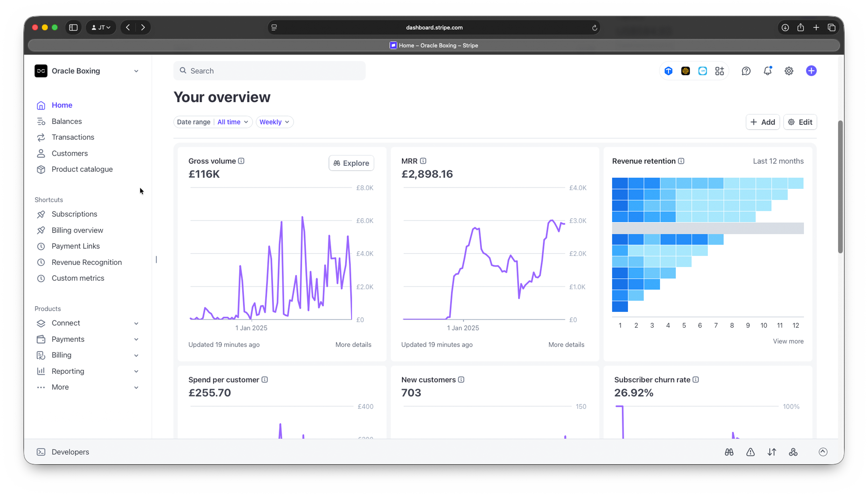Open Subscriptions from the Shortcuts list
Screen dimensions: 868x496
[x=74, y=214]
